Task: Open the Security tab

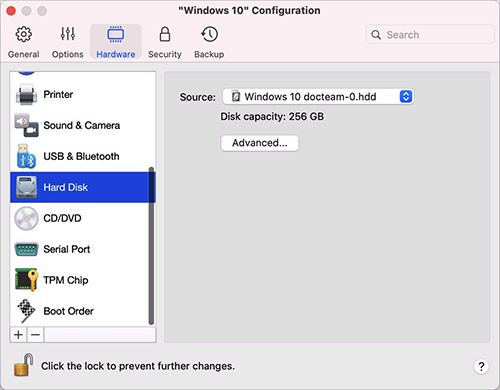Action: click(x=165, y=42)
